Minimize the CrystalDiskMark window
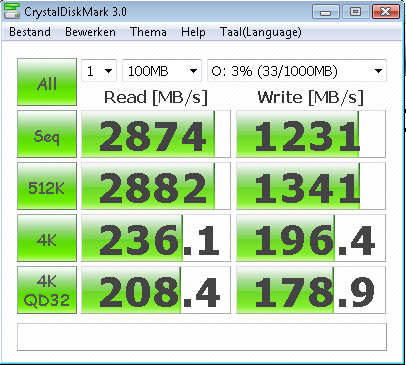Viewport: 406px width, 365px height. click(326, 12)
